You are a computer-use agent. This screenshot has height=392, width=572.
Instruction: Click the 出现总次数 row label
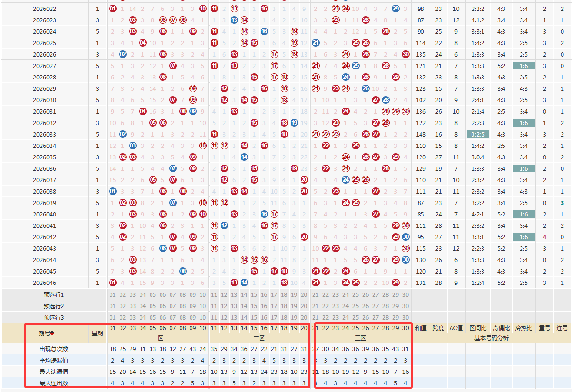point(54,349)
